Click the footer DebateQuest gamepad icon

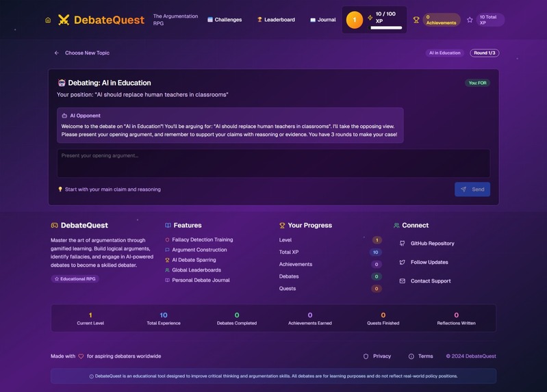(x=54, y=225)
